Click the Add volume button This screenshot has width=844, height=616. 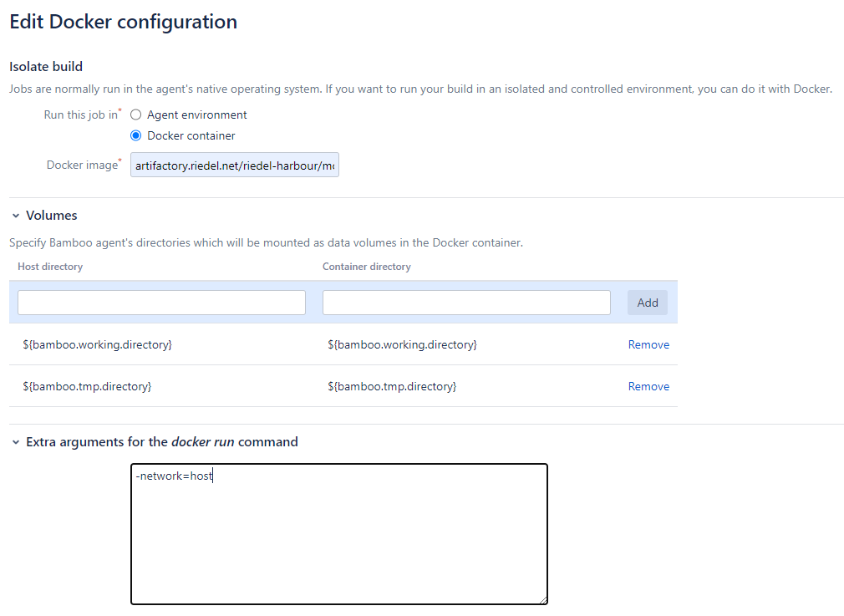[648, 303]
